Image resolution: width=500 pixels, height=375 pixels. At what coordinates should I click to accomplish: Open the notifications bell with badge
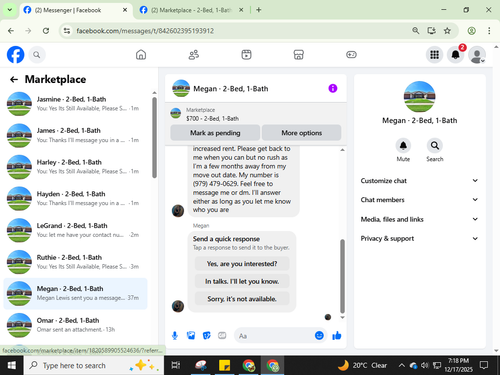[456, 55]
